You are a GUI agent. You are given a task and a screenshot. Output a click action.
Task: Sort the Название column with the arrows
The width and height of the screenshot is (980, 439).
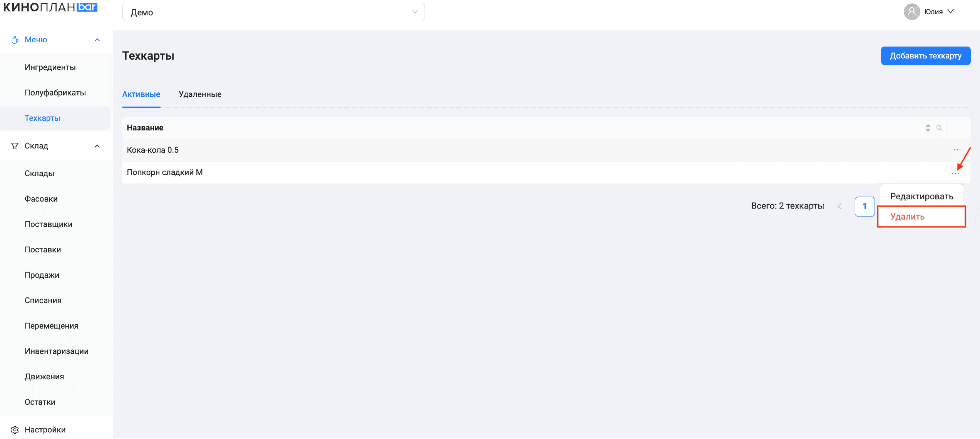928,128
